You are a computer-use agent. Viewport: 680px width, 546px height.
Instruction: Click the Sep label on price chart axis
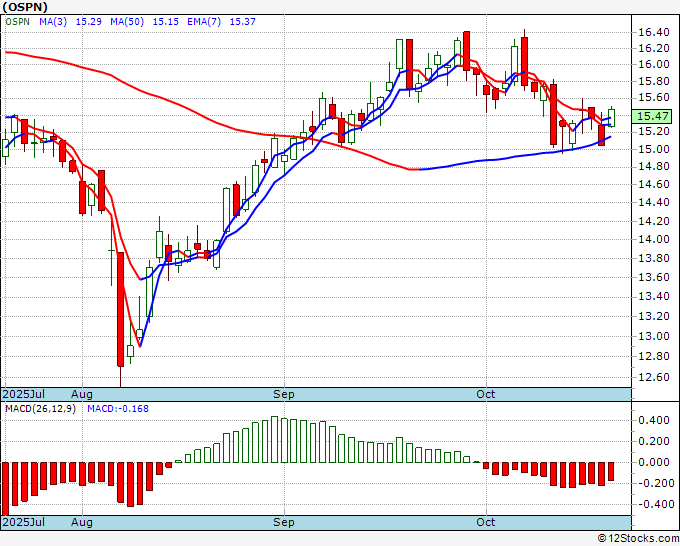pos(284,394)
